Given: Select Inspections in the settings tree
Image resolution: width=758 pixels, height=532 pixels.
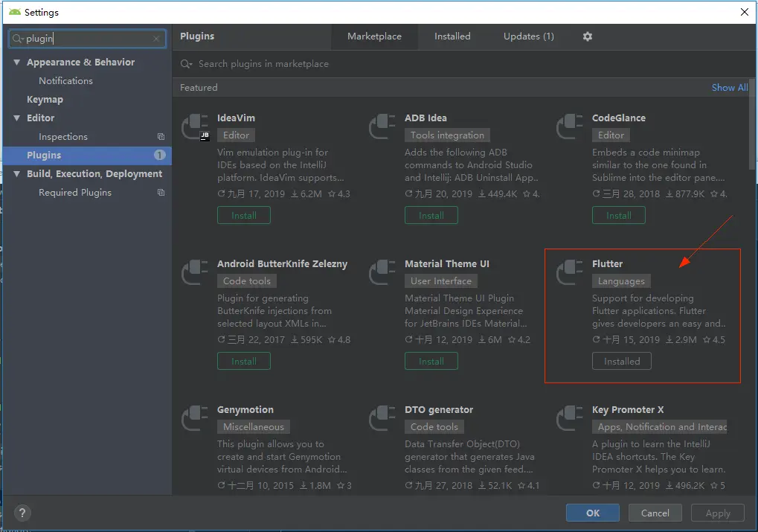Looking at the screenshot, I should coord(63,137).
